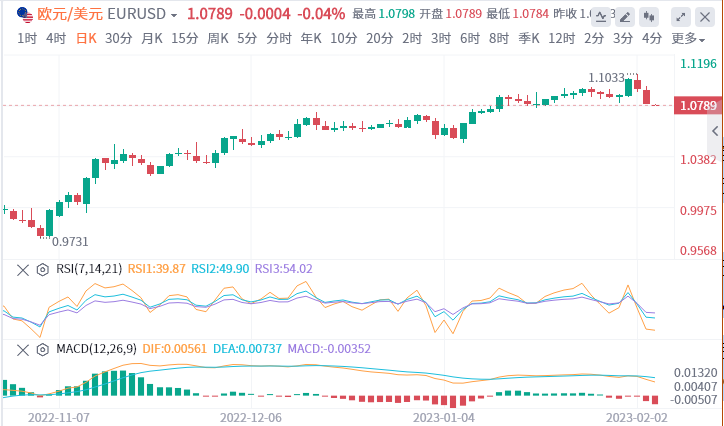Click the DEA:0.00737 value

[247, 348]
